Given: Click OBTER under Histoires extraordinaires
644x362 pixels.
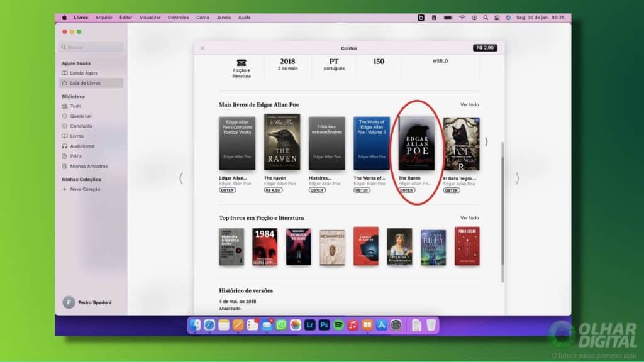Looking at the screenshot, I should (x=317, y=190).
